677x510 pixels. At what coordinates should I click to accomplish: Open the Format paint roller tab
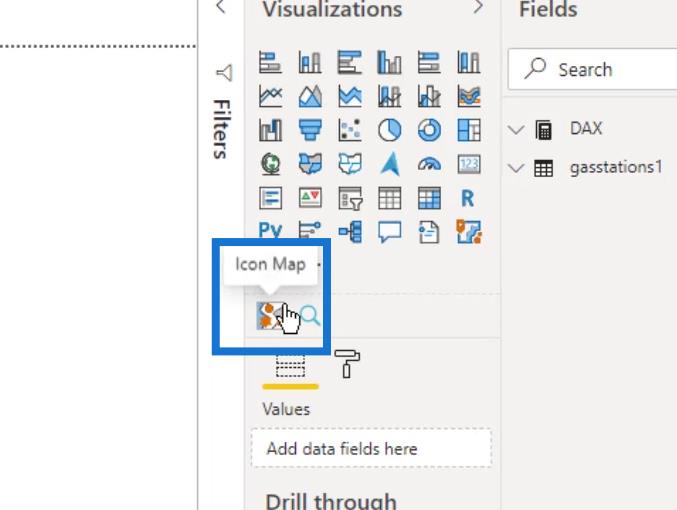[347, 364]
